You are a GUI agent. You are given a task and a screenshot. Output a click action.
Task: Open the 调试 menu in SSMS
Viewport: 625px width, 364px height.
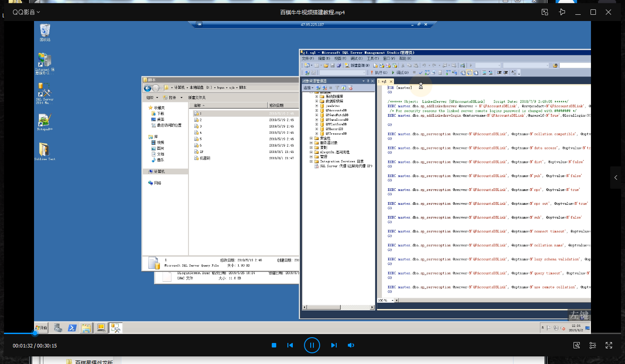pyautogui.click(x=356, y=59)
